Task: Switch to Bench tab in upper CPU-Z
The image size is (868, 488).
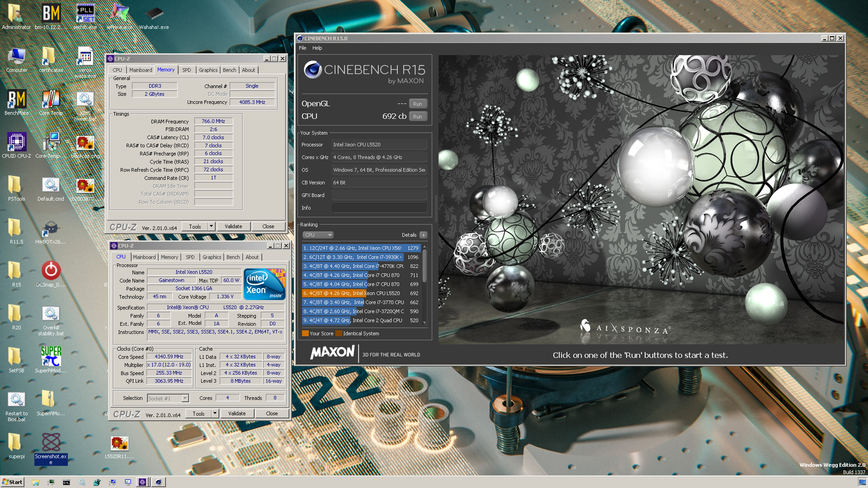Action: (229, 70)
